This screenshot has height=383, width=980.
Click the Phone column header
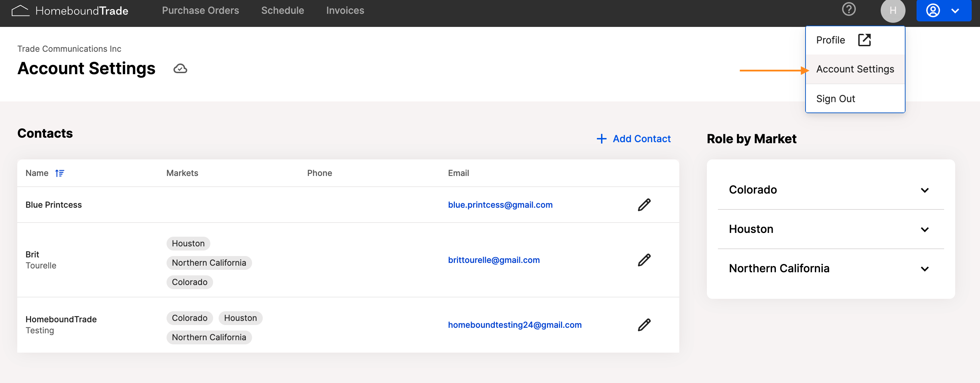(x=320, y=173)
